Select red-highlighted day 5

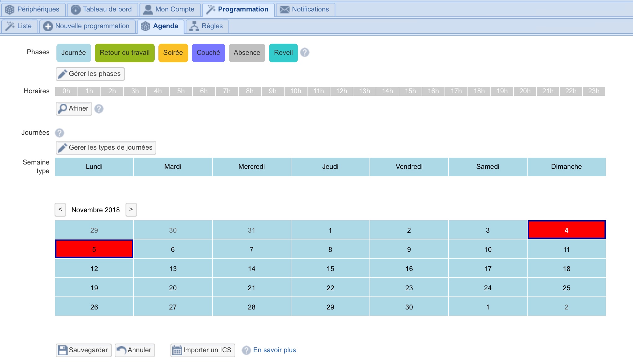coord(94,249)
